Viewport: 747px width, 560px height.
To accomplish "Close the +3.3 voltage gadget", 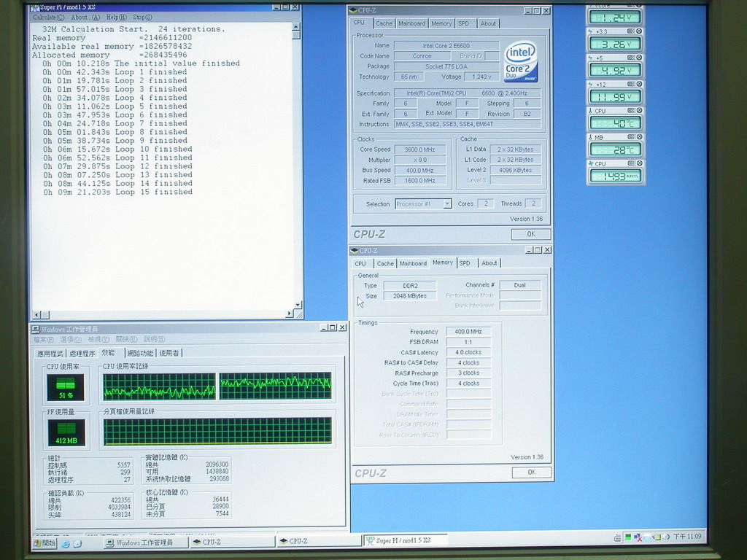I will pyautogui.click(x=639, y=31).
